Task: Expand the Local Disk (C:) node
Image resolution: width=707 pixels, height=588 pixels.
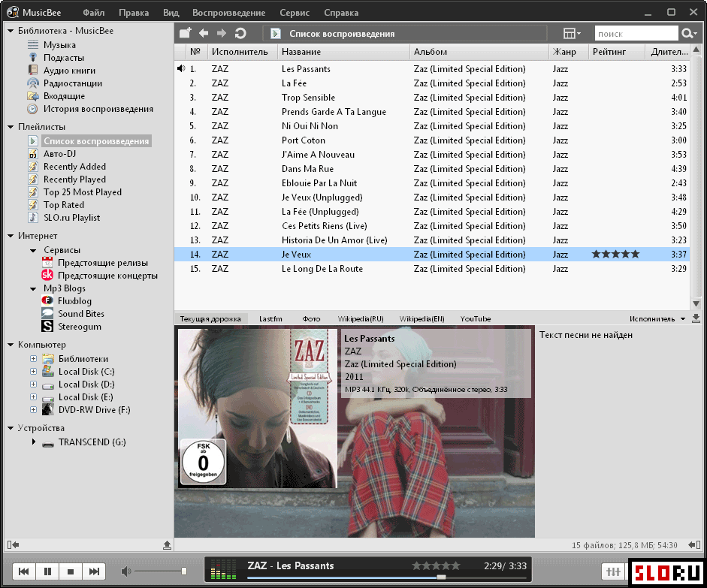Action: (x=33, y=371)
